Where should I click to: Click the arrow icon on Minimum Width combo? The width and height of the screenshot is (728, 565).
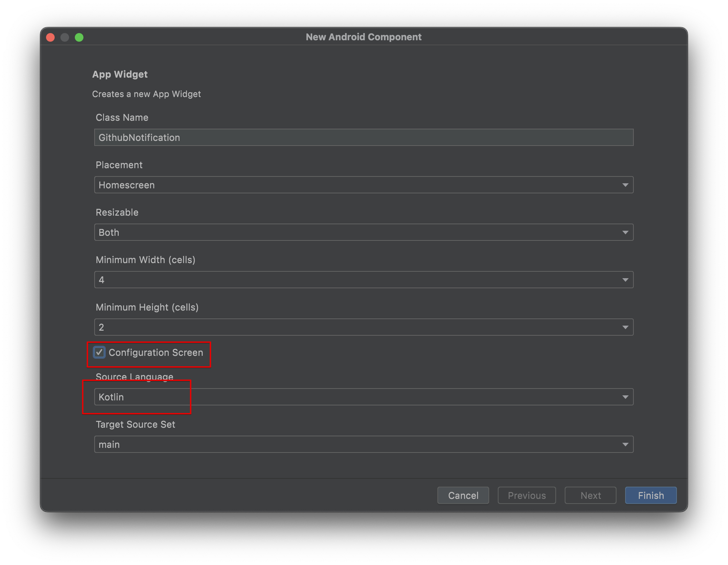[625, 280]
